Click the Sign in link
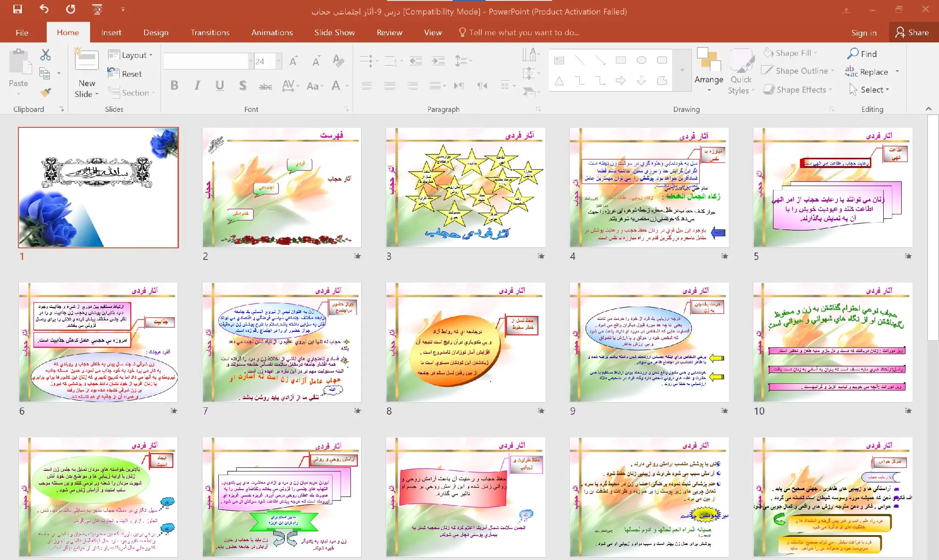Image resolution: width=939 pixels, height=560 pixels. tap(864, 33)
